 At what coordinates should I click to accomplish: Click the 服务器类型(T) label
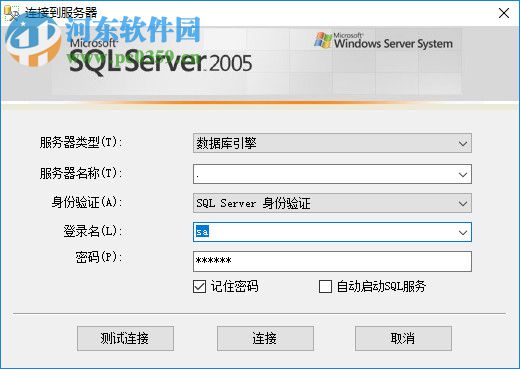pyautogui.click(x=81, y=142)
